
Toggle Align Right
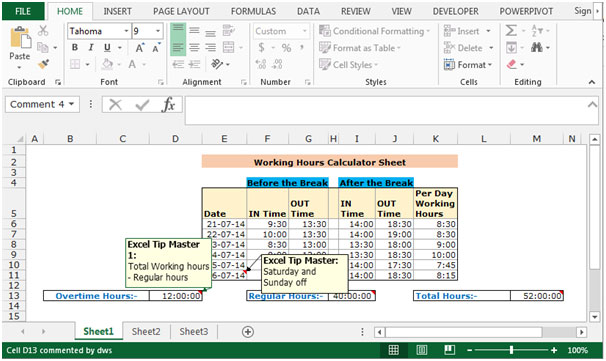point(211,48)
